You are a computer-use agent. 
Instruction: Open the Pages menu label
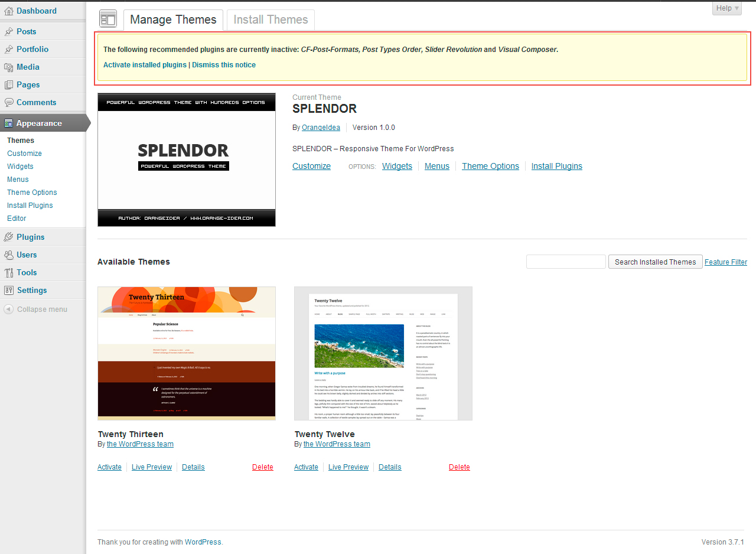28,84
